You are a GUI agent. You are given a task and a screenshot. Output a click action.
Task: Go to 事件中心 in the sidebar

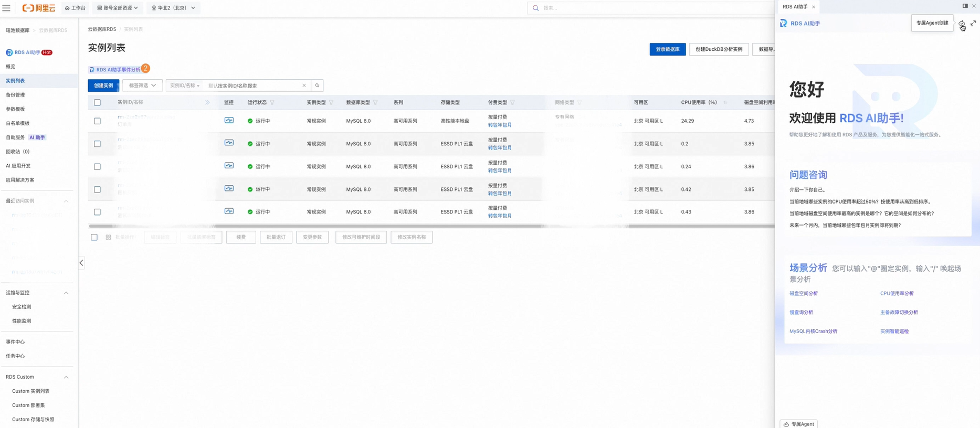pos(15,342)
